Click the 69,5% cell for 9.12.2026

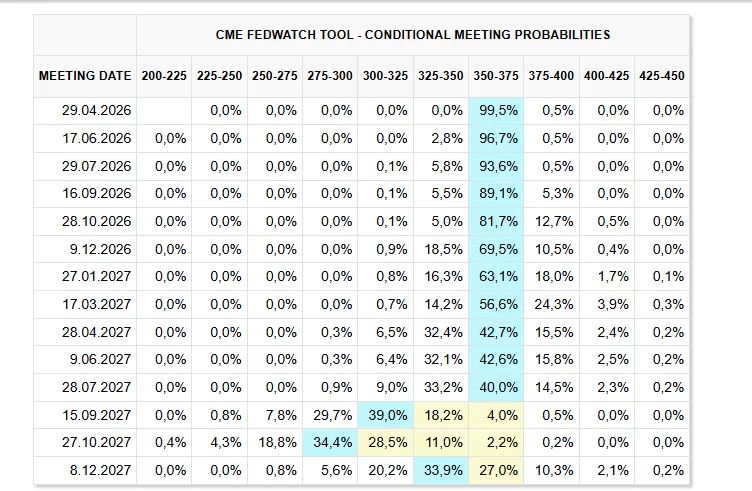point(497,249)
